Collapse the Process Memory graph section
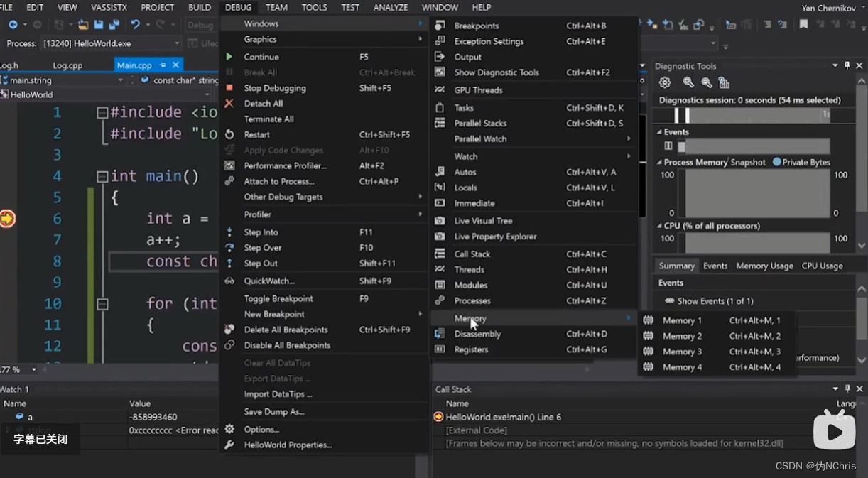Viewport: 868px width, 478px height. coord(658,163)
